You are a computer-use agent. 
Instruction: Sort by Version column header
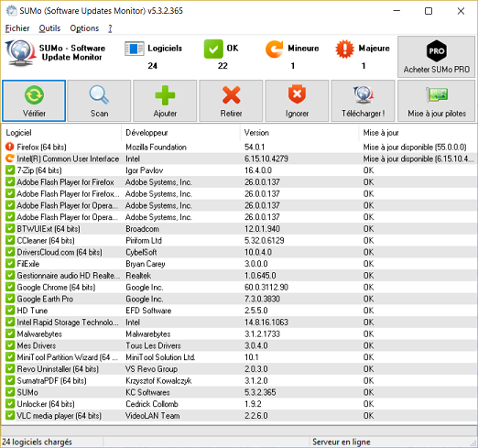[x=299, y=133]
